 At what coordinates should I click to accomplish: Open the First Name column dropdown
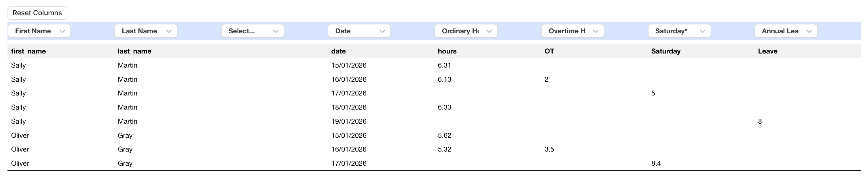(x=39, y=31)
